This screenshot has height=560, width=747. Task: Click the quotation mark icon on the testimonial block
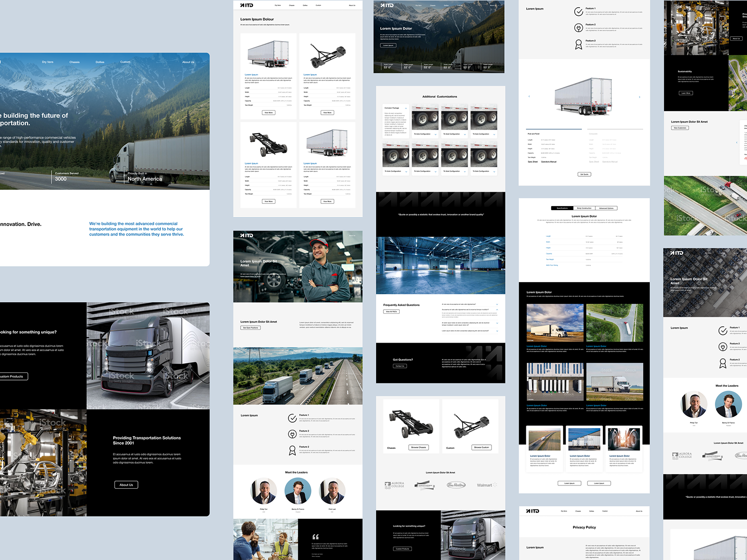[316, 536]
